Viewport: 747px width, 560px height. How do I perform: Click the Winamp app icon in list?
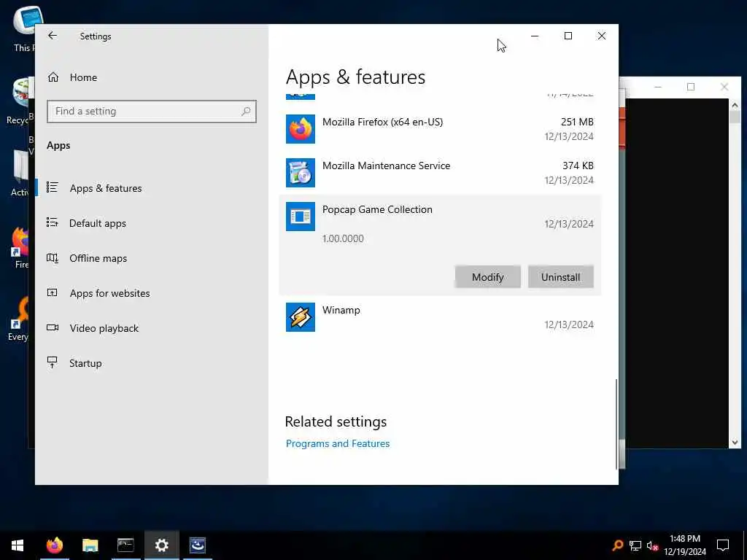click(x=300, y=317)
